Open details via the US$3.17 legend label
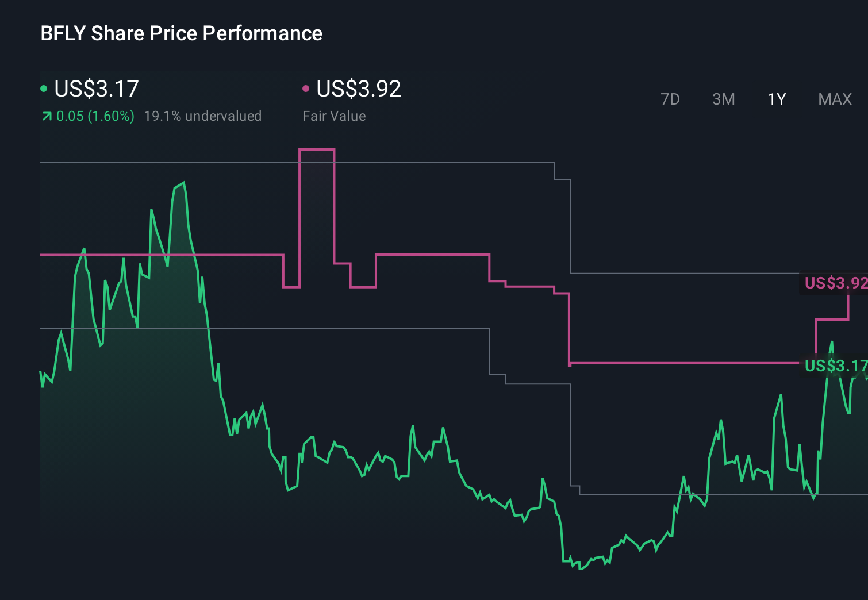The width and height of the screenshot is (868, 600). click(95, 88)
